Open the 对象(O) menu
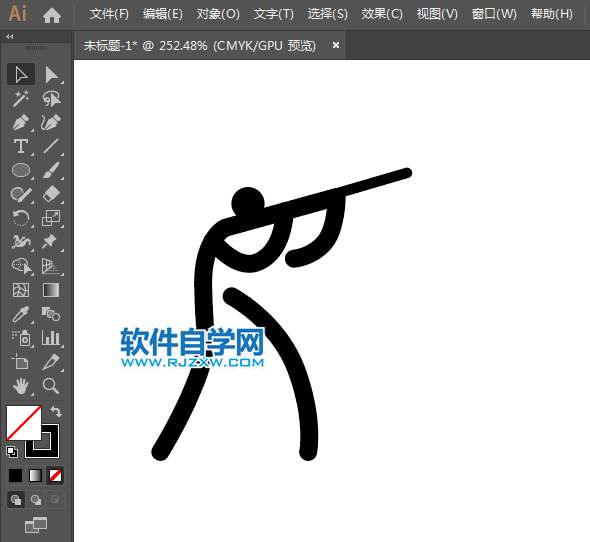This screenshot has height=542, width=590. point(218,14)
